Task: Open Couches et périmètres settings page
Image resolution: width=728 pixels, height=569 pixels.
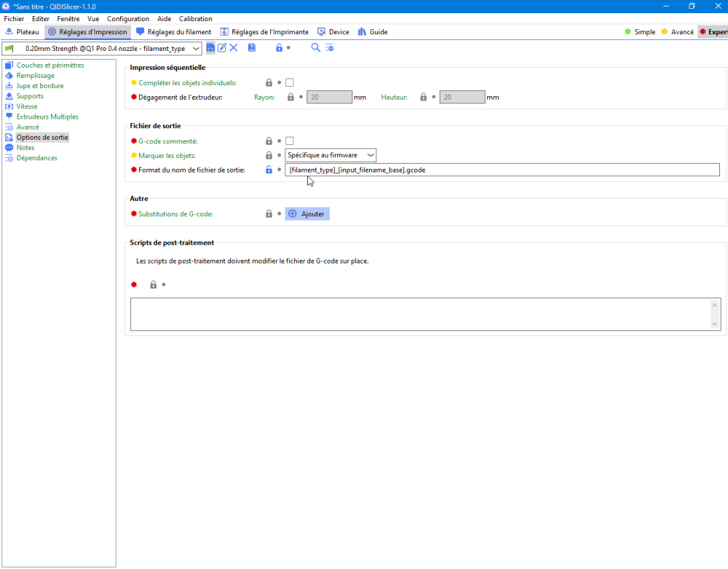Action: [x=50, y=65]
